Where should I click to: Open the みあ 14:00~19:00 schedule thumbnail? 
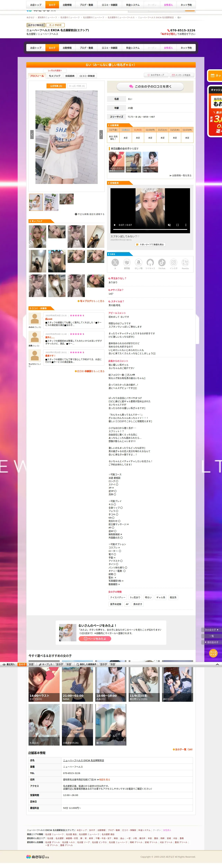click(150, 162)
